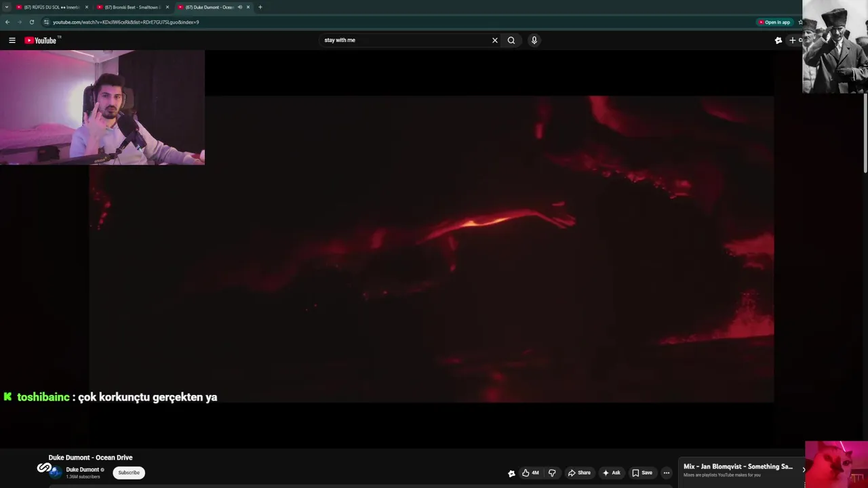The width and height of the screenshot is (868, 488).
Task: Open a new browser tab
Action: coord(260,7)
